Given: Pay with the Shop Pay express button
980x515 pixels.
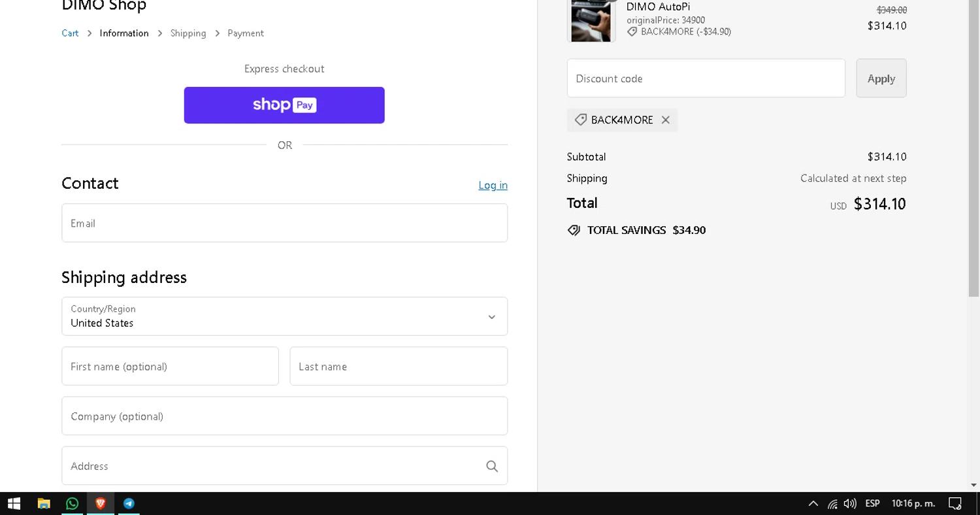Looking at the screenshot, I should tap(284, 105).
